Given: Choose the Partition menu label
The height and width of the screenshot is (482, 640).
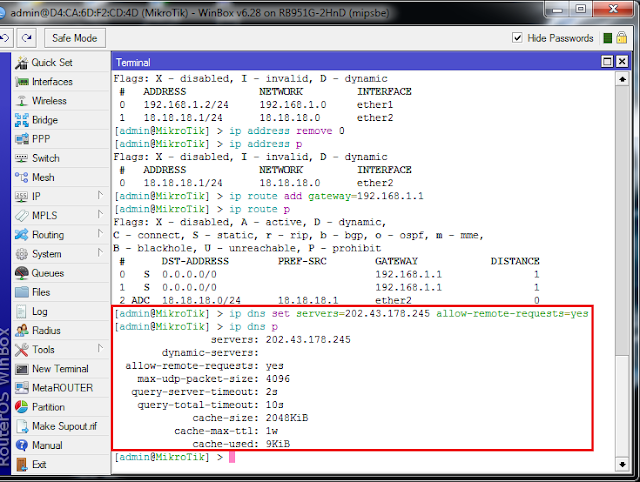Looking at the screenshot, I should [48, 407].
